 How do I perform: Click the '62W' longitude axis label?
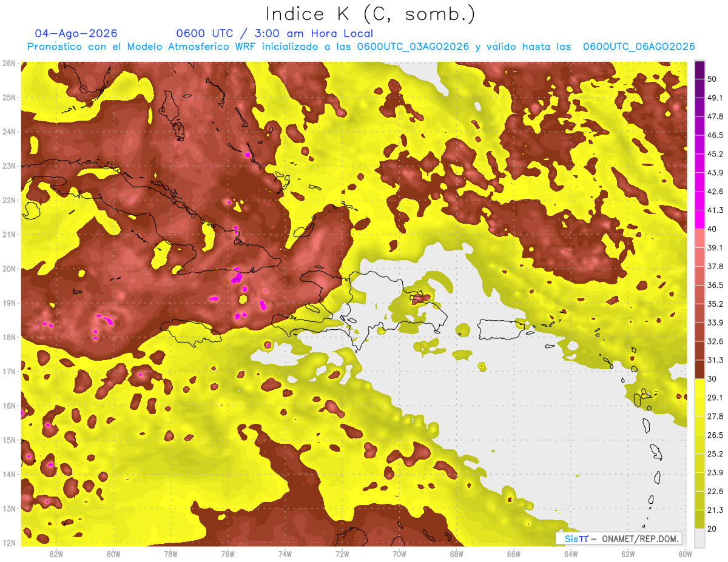tap(628, 554)
